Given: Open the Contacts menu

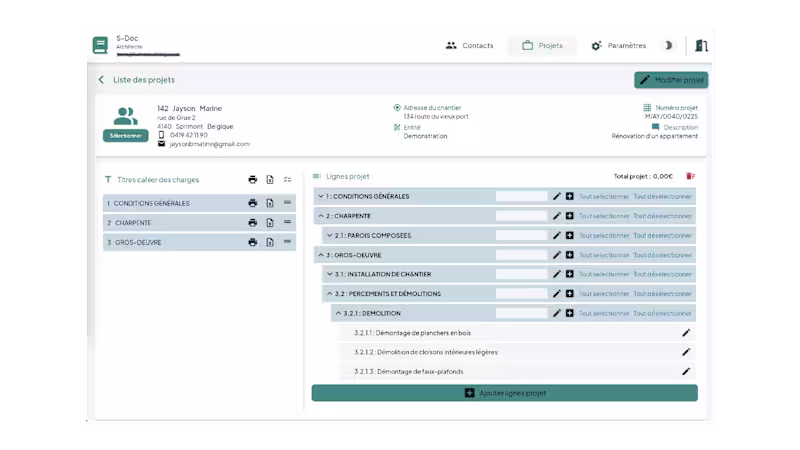Looking at the screenshot, I should pyautogui.click(x=469, y=45).
